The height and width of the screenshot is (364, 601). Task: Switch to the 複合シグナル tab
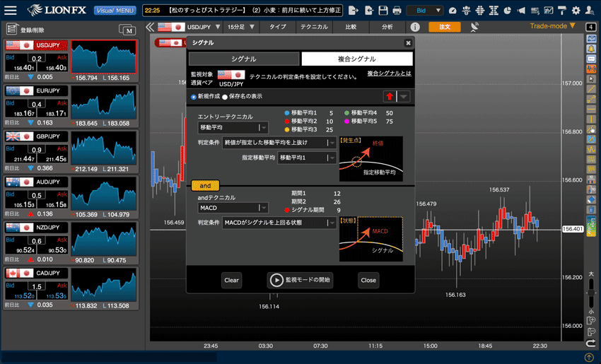[356, 59]
